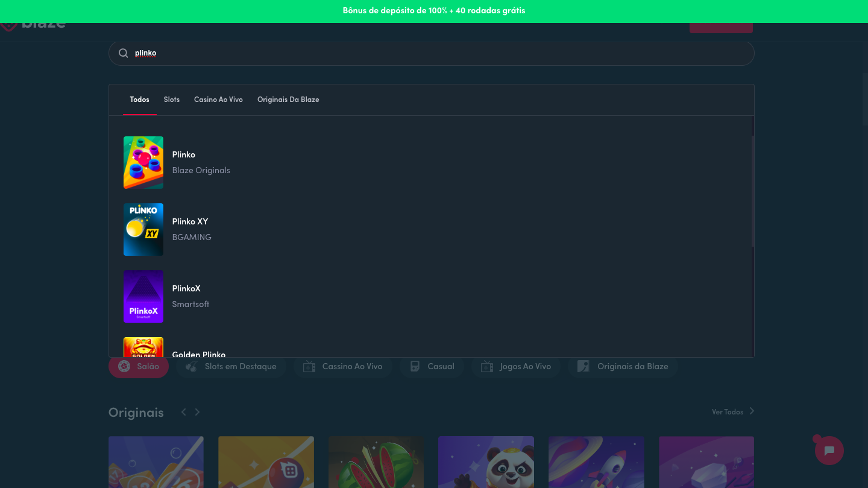Click the Originais section heading
868x488 pixels.
tap(136, 413)
